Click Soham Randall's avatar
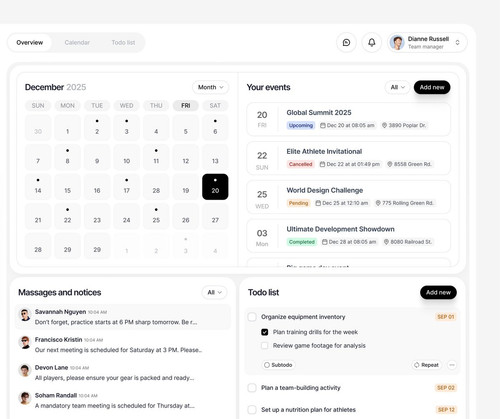Image resolution: width=500 pixels, height=419 pixels. (25, 398)
